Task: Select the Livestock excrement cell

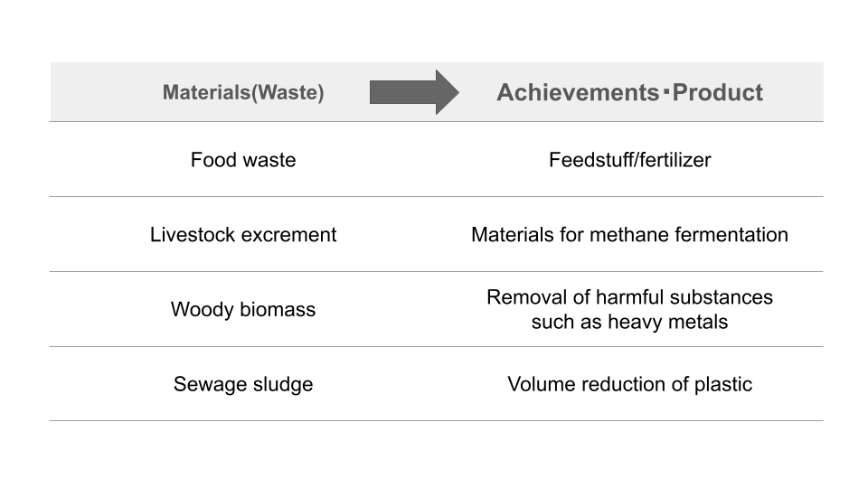Action: pyautogui.click(x=243, y=235)
